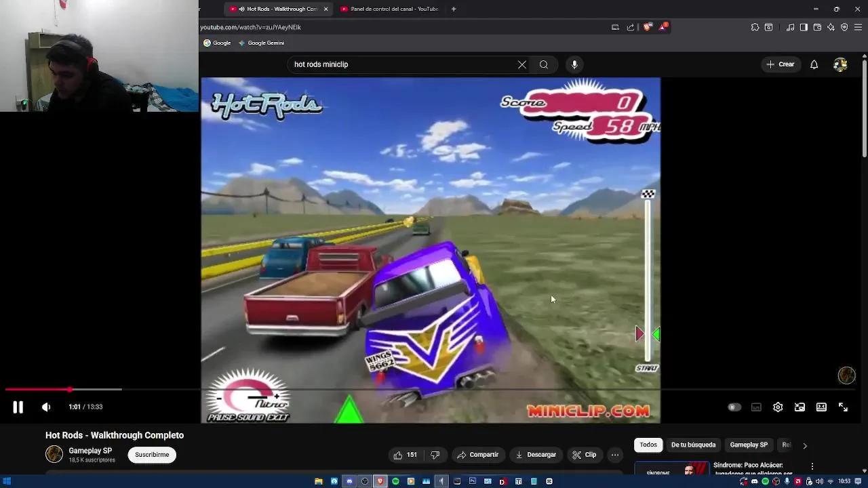Open the taskbar clock showing 10:53
This screenshot has width=868, height=488.
coord(844,481)
